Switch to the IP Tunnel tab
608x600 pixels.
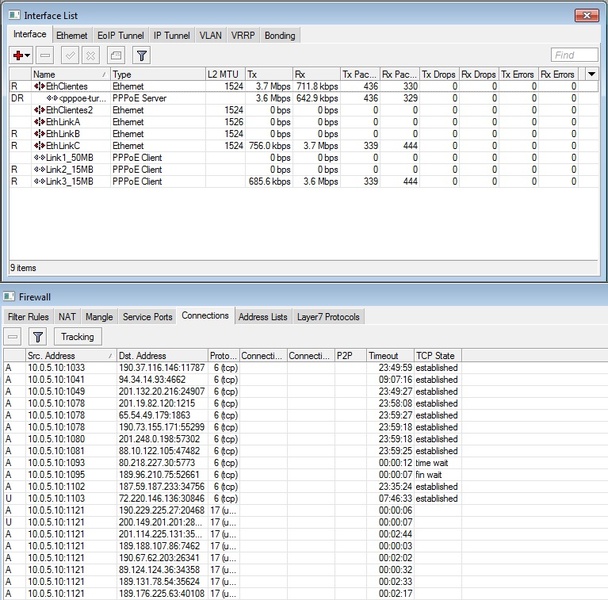coord(171,36)
